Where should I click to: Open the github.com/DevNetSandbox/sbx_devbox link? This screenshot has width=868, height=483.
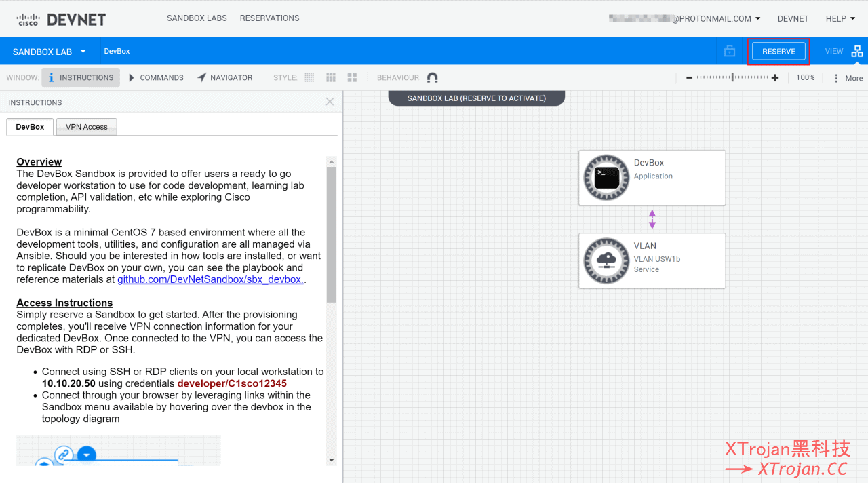[210, 279]
